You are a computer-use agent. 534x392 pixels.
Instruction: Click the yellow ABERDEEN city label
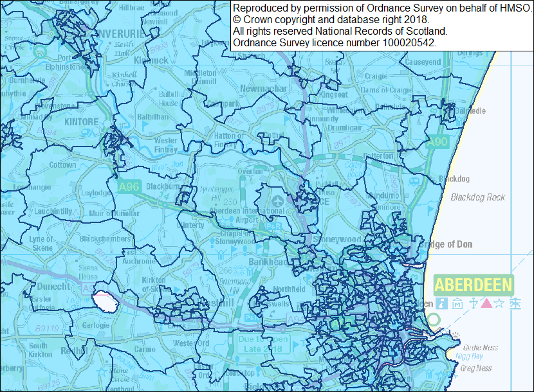click(473, 285)
